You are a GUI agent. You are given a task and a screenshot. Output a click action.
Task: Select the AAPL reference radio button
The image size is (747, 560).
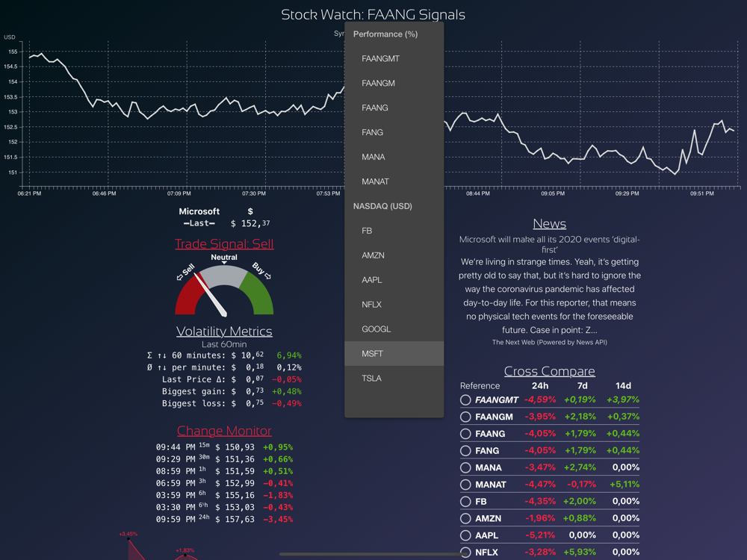465,535
